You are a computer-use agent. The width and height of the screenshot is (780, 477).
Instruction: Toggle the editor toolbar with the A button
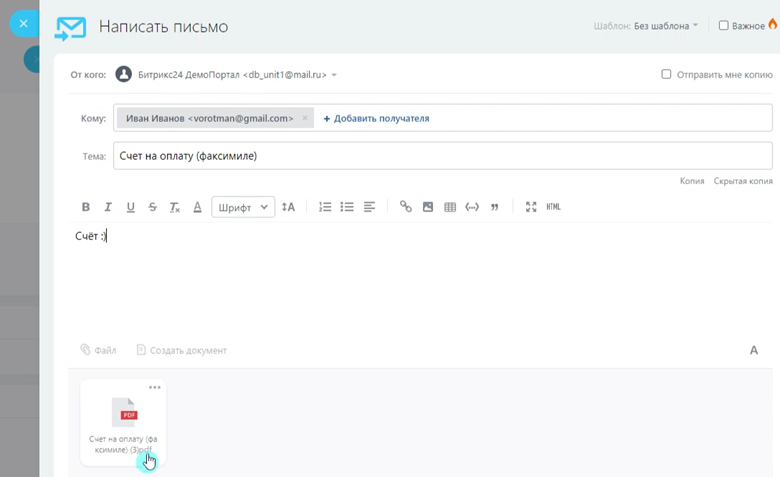coord(754,350)
